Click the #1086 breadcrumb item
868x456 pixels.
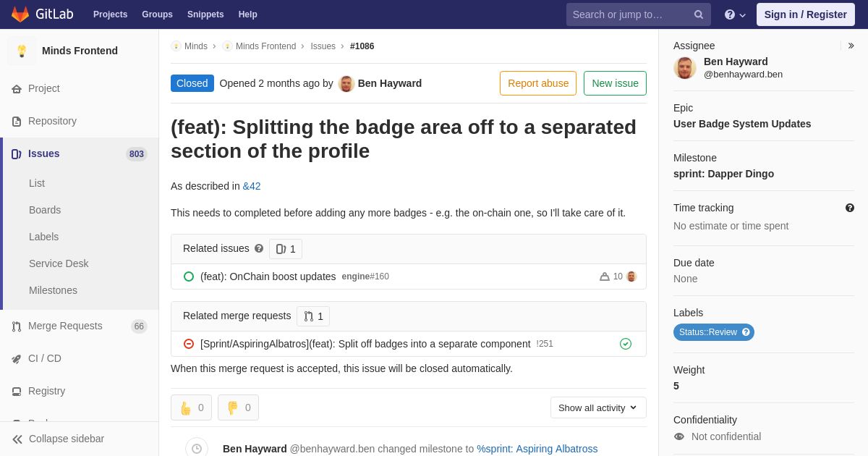tap(362, 46)
